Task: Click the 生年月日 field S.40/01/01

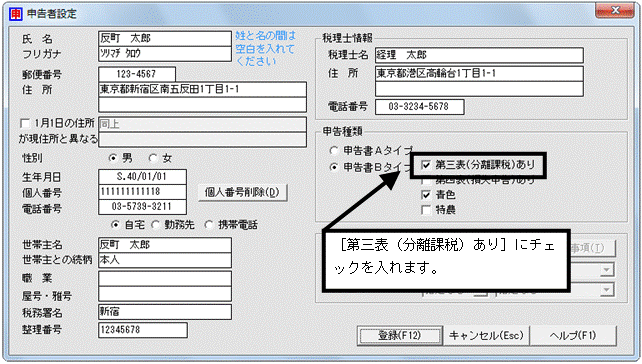Action: [x=142, y=176]
